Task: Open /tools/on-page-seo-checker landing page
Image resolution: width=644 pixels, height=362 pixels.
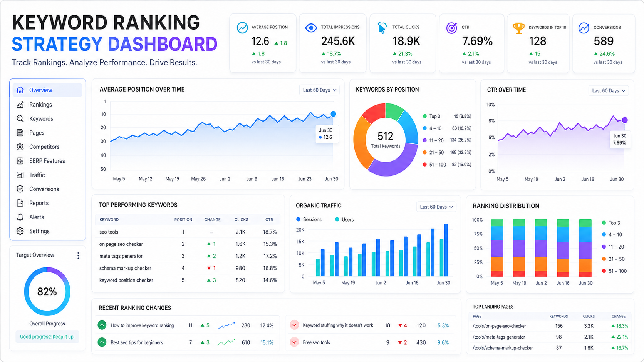Action: (499, 326)
